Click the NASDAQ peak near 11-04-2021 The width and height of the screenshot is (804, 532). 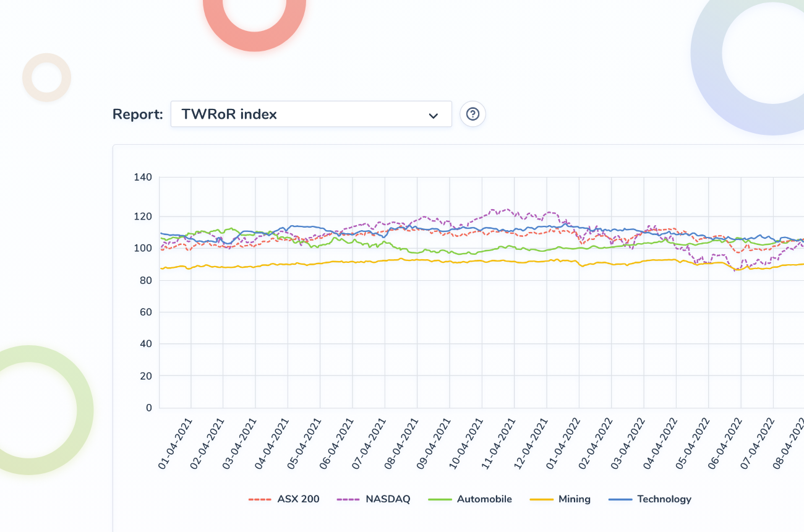pos(507,210)
